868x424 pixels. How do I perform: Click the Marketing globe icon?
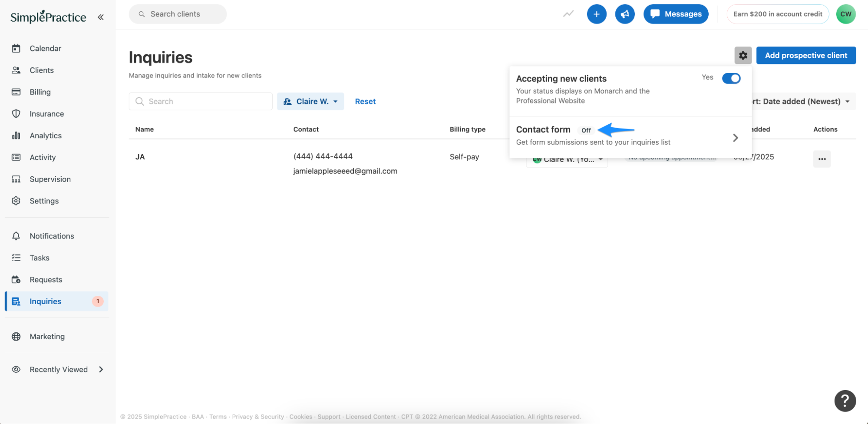[16, 336]
